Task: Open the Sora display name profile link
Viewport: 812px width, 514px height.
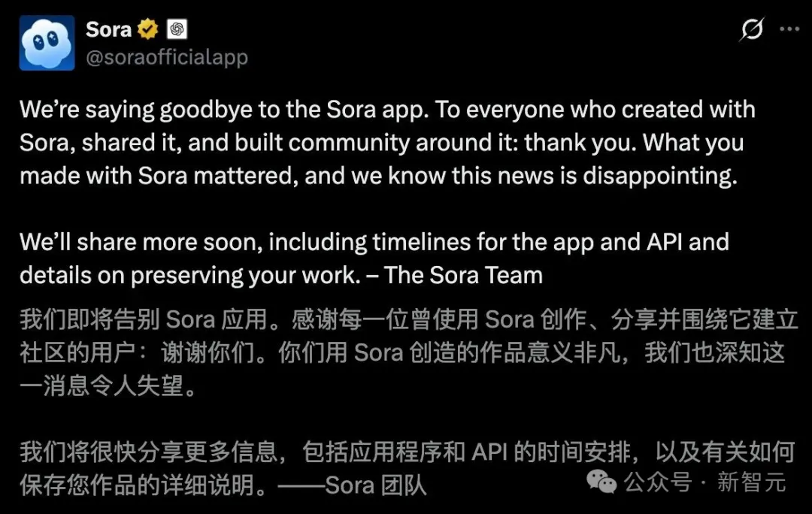Action: click(108, 29)
